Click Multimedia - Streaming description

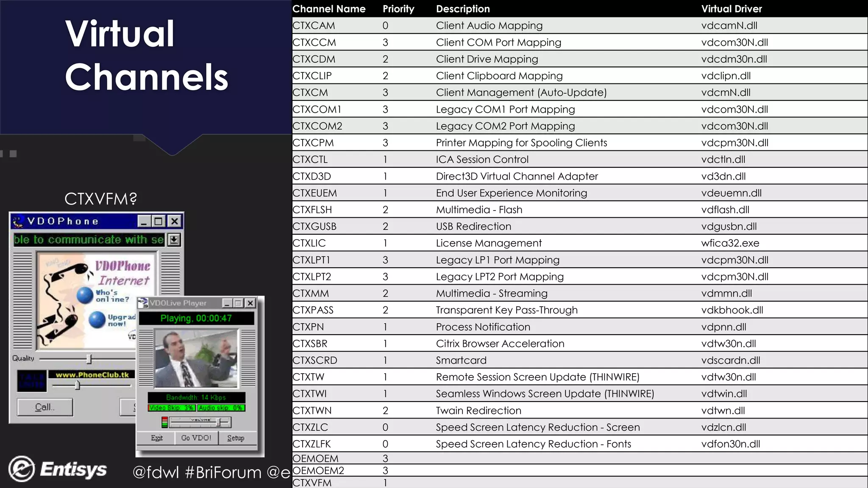point(492,294)
